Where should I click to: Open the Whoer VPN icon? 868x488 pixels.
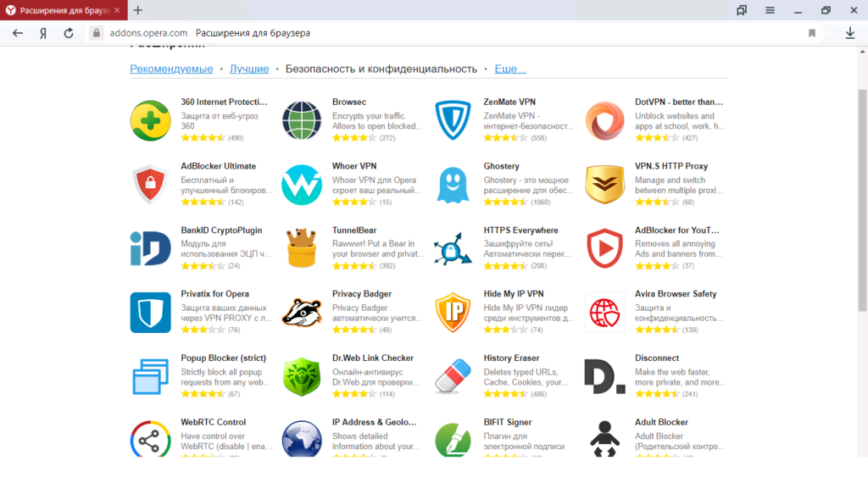[302, 185]
